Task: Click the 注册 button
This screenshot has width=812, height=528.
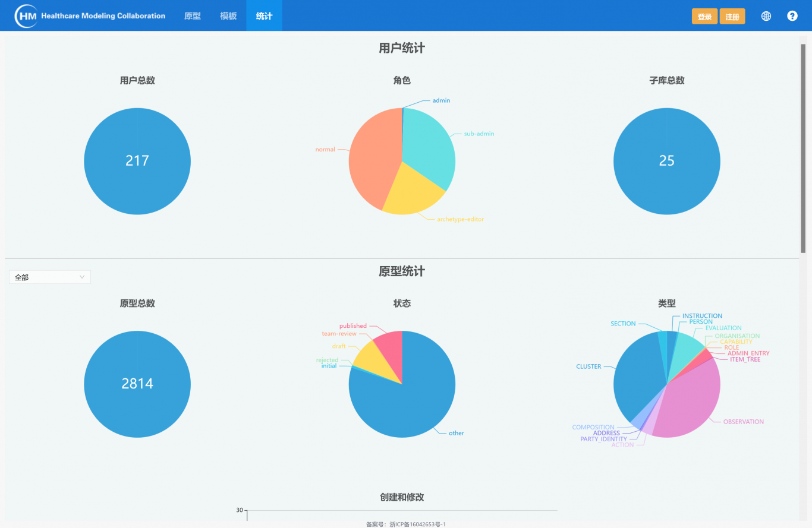Action: click(x=732, y=17)
